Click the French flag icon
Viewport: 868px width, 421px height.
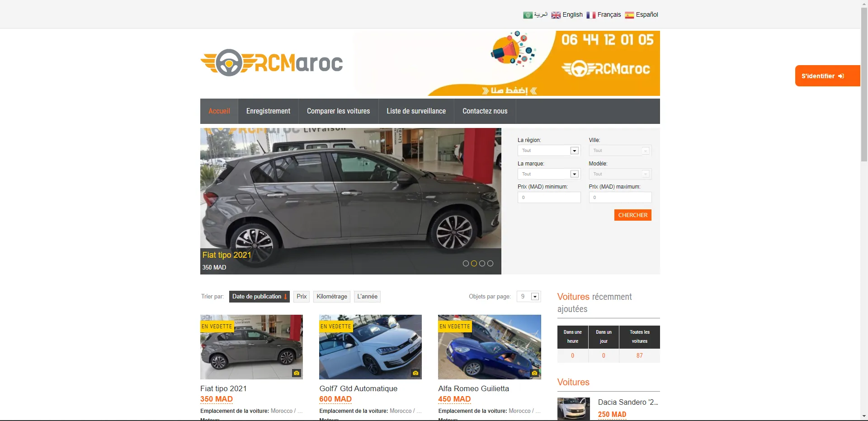[x=591, y=15]
